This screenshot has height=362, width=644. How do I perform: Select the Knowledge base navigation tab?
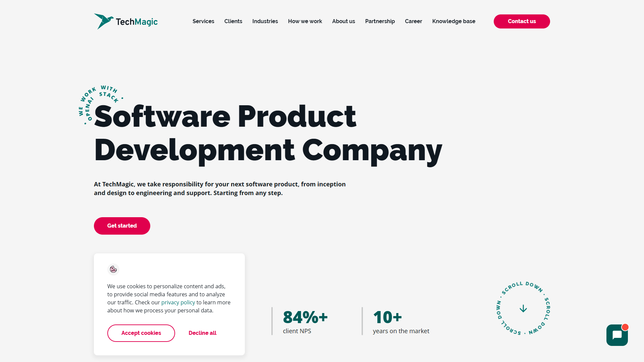[x=454, y=21]
